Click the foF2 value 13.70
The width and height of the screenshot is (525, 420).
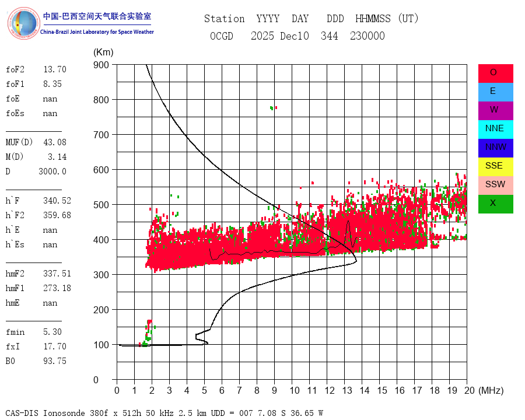pos(55,69)
